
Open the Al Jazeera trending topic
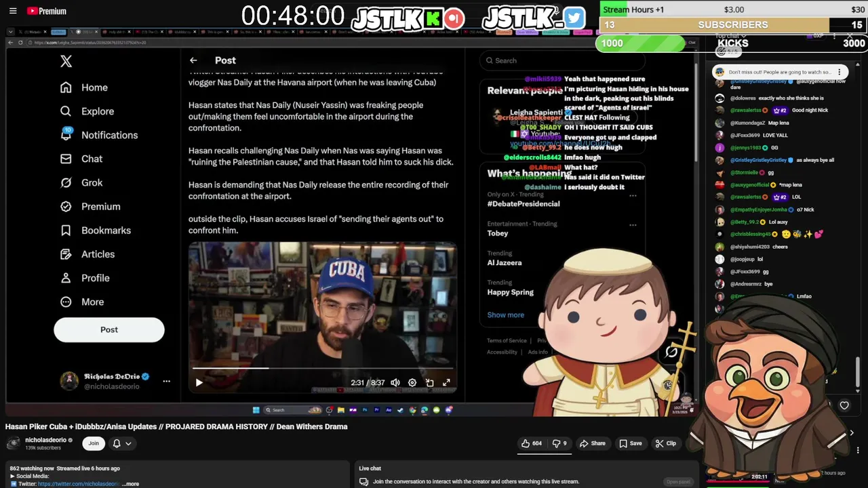point(505,263)
